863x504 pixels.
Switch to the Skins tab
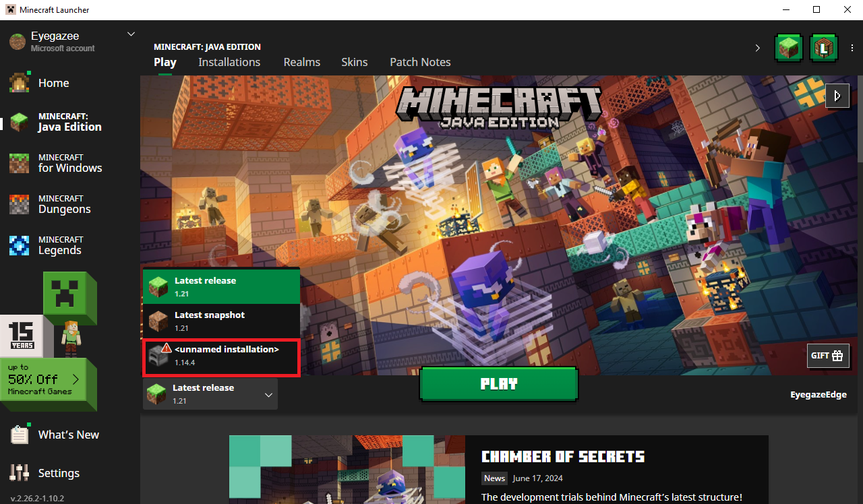point(354,62)
